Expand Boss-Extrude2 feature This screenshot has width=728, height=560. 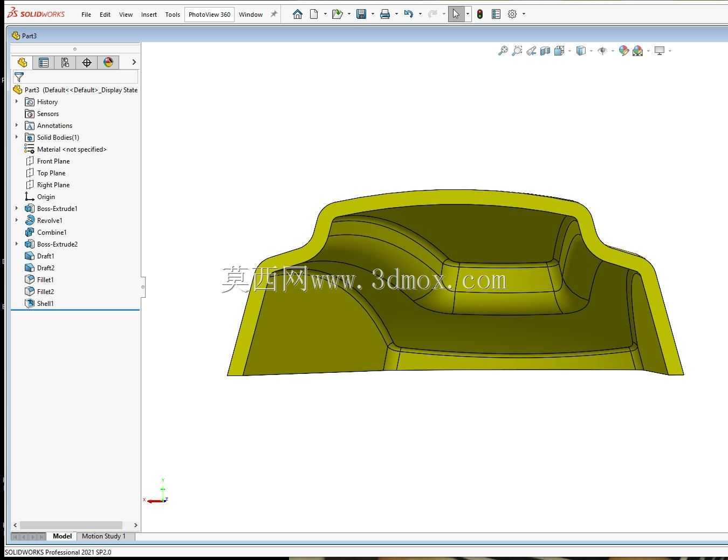click(x=17, y=244)
